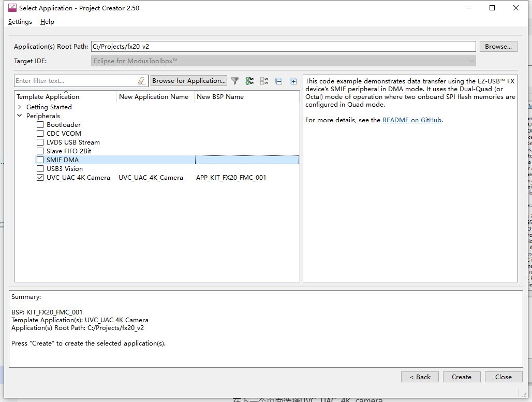Click the Create button
This screenshot has width=532, height=402.
click(462, 377)
